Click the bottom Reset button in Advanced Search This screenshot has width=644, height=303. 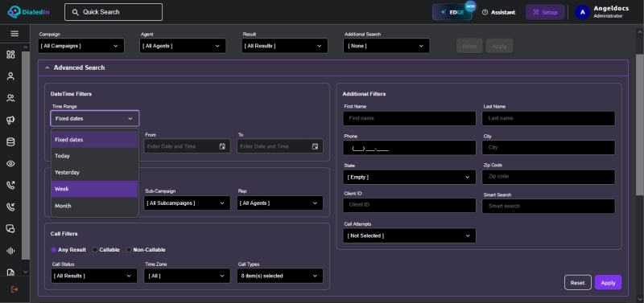point(577,282)
